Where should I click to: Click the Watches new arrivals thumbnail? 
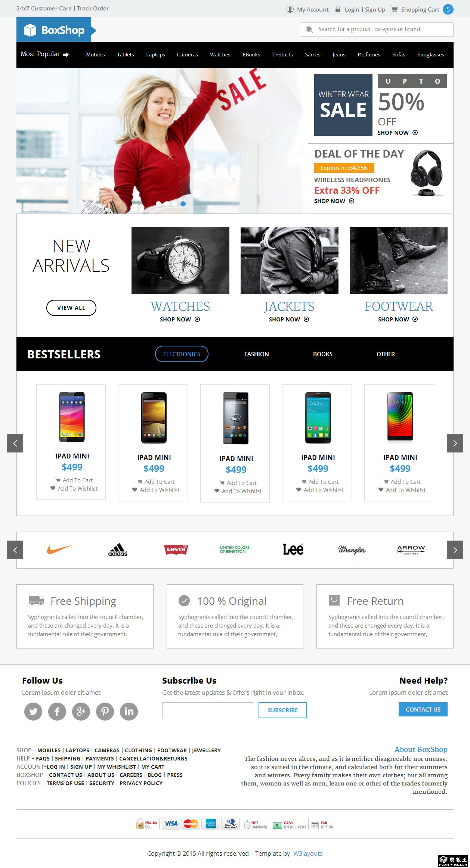(x=180, y=261)
